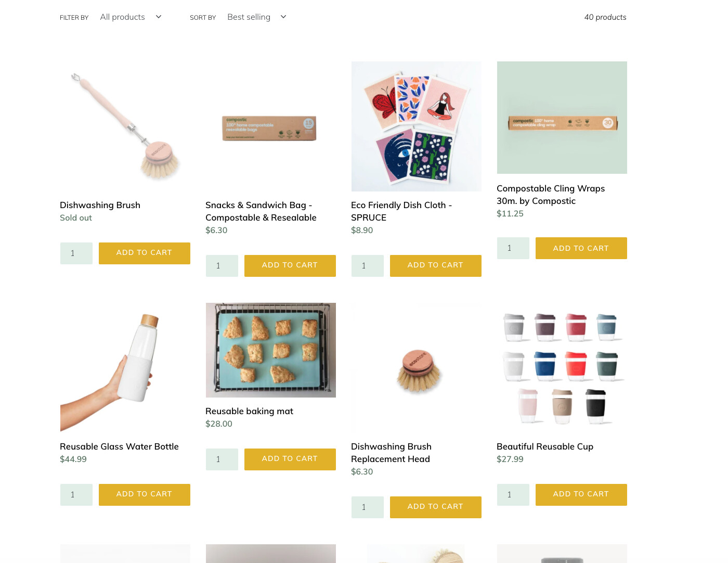Open the Dishwashing Brush product image
Image resolution: width=728 pixels, height=563 pixels.
click(125, 126)
